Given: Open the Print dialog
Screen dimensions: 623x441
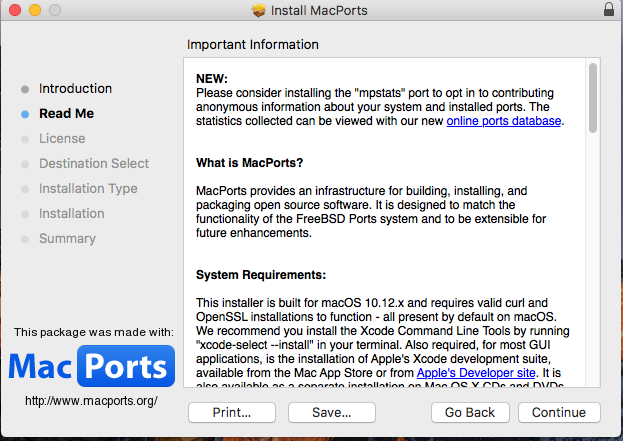Looking at the screenshot, I should pos(232,412).
